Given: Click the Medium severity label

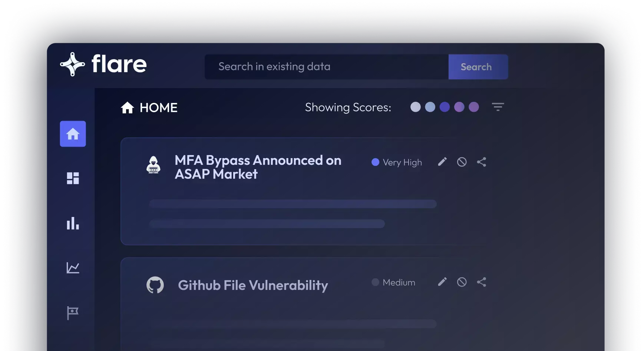Looking at the screenshot, I should [x=399, y=283].
